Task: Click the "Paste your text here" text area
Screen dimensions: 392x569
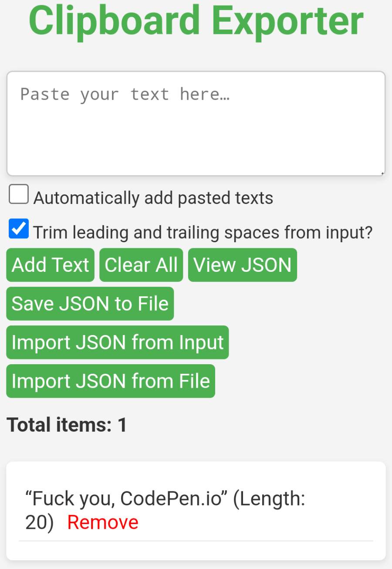Action: point(196,124)
